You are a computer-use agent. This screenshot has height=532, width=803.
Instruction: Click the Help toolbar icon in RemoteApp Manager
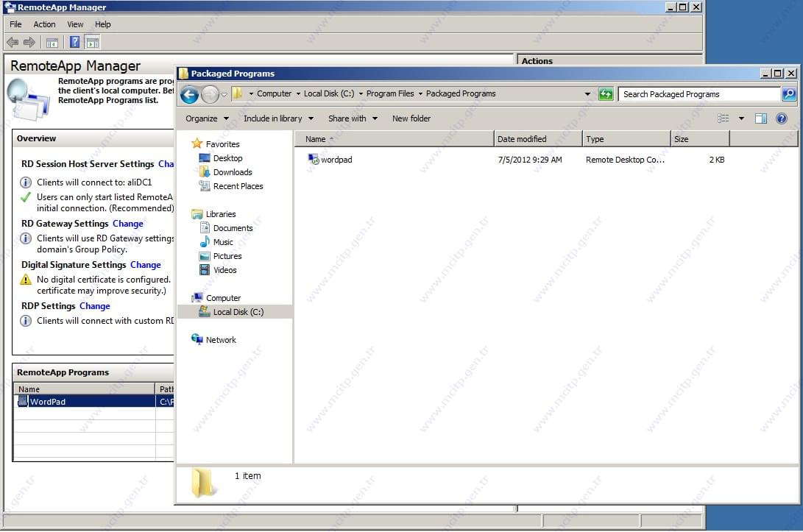point(75,43)
